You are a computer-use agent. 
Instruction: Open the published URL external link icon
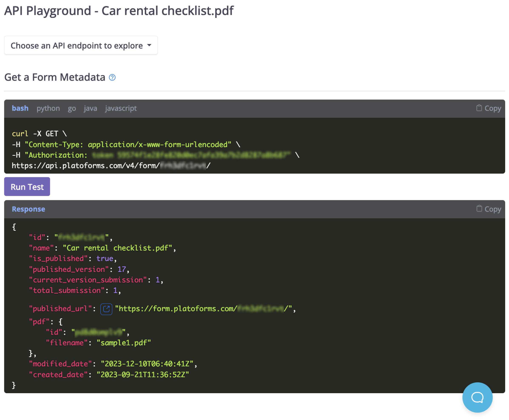[x=106, y=309]
